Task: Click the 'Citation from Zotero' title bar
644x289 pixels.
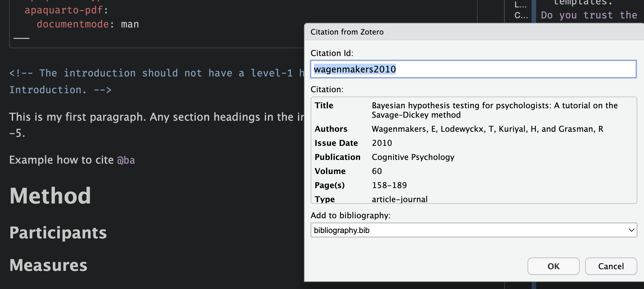Action: click(347, 32)
